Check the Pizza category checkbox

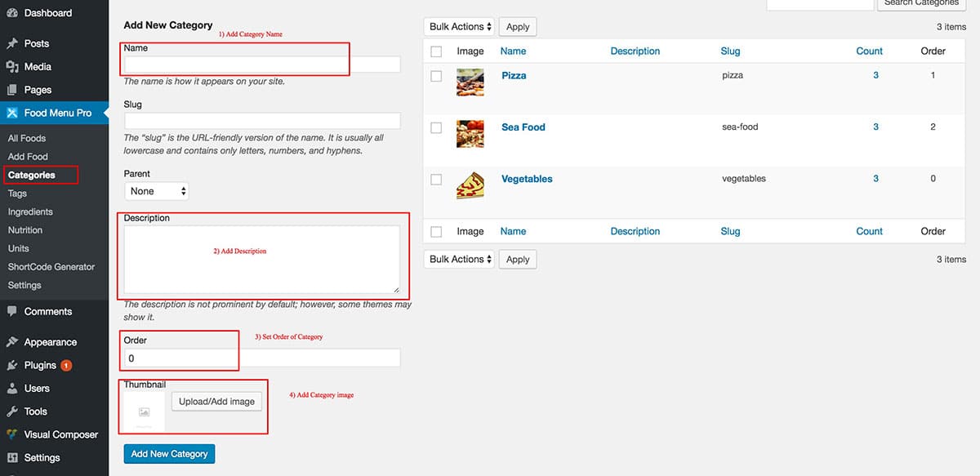click(x=436, y=76)
